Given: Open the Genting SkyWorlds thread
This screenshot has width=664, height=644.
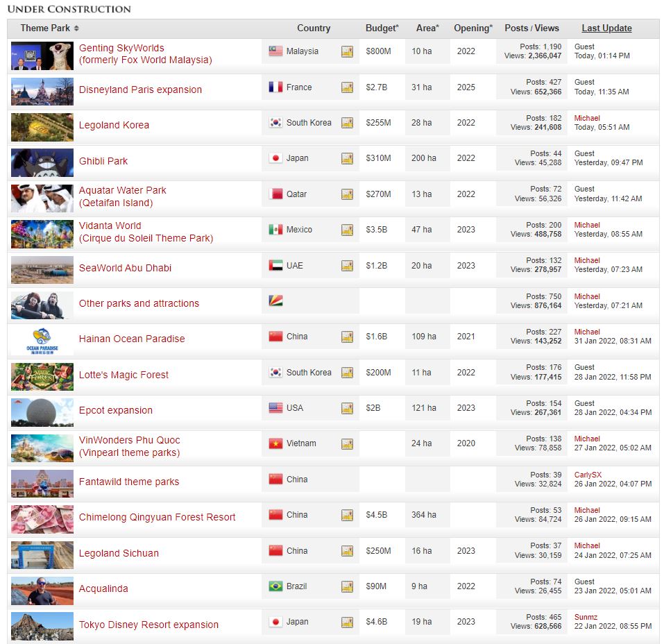Looking at the screenshot, I should (x=145, y=54).
